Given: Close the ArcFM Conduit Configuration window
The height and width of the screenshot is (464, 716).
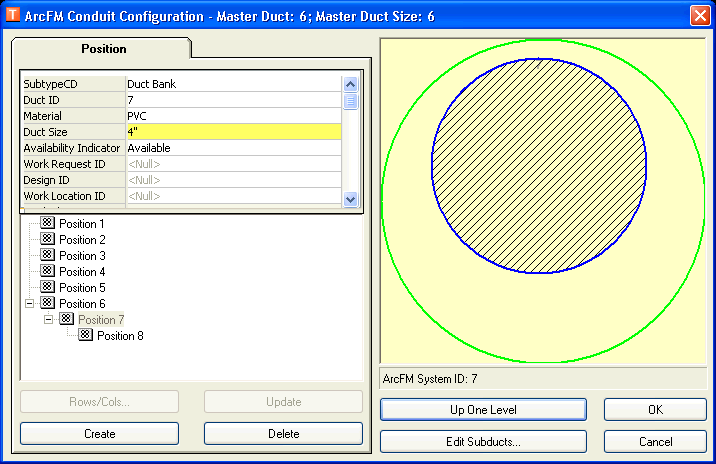Looking at the screenshot, I should tap(700, 16).
